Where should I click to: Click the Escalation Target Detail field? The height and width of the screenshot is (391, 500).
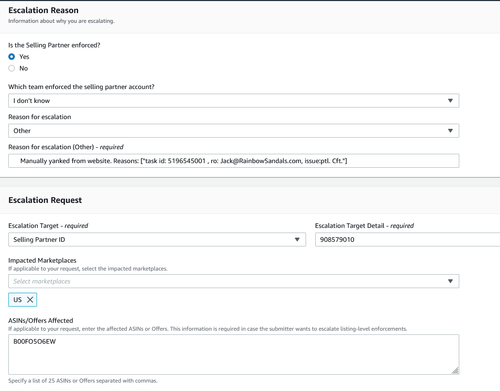(x=407, y=239)
